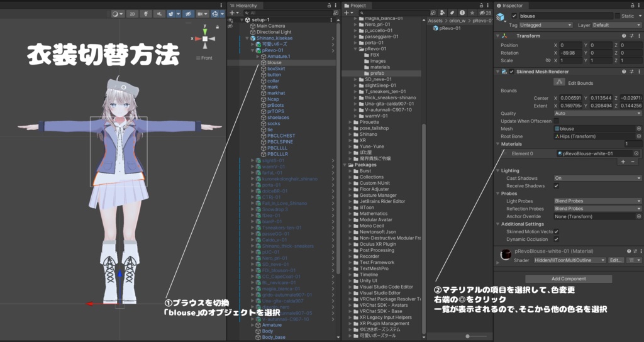Collapse pRevo-01 folder in Project
The image size is (644, 342).
356,49
